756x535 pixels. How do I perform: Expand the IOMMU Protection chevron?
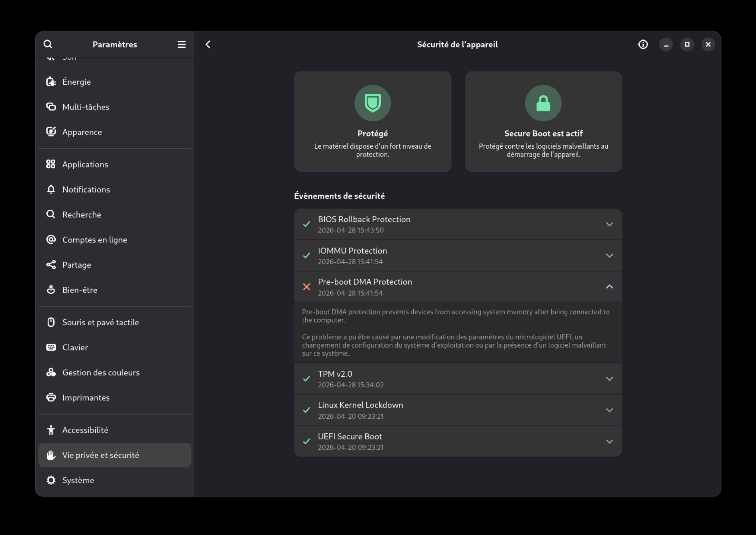tap(609, 256)
